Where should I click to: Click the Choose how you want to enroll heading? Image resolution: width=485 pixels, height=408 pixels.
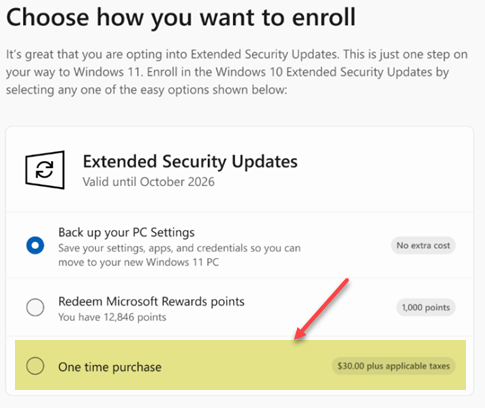point(181,17)
